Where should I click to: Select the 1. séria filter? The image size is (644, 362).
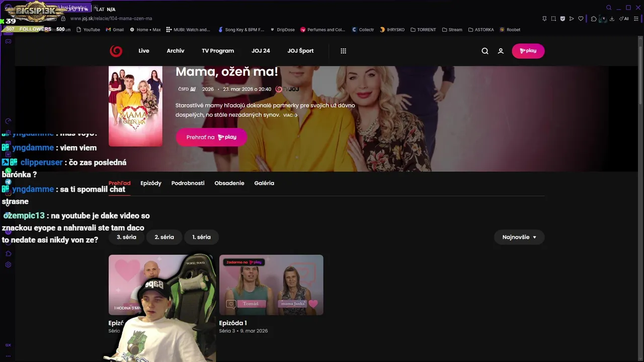pyautogui.click(x=201, y=237)
